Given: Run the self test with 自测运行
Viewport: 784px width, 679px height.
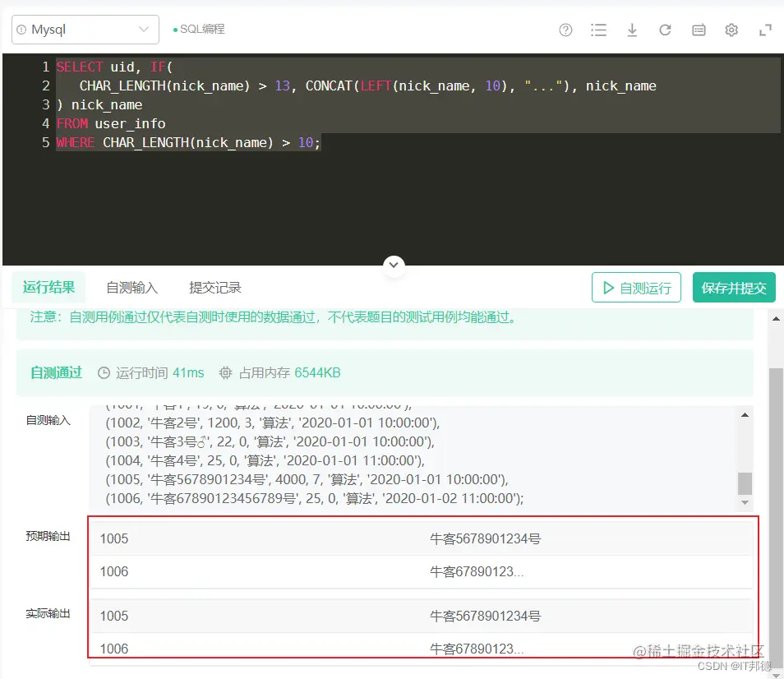Looking at the screenshot, I should tap(636, 288).
